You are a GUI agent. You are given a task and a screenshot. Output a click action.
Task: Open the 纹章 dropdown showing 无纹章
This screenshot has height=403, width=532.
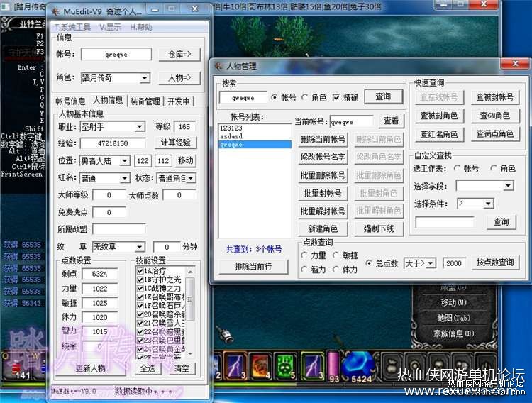point(140,247)
